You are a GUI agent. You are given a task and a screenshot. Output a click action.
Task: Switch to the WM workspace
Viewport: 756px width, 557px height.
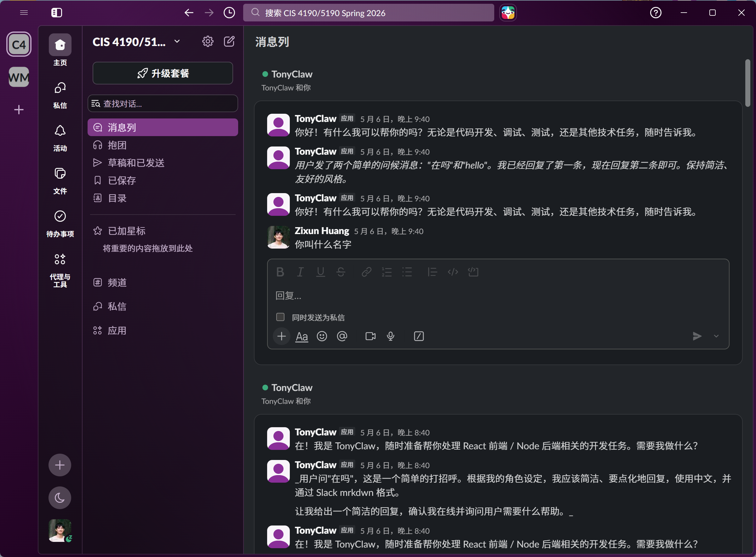tap(19, 77)
